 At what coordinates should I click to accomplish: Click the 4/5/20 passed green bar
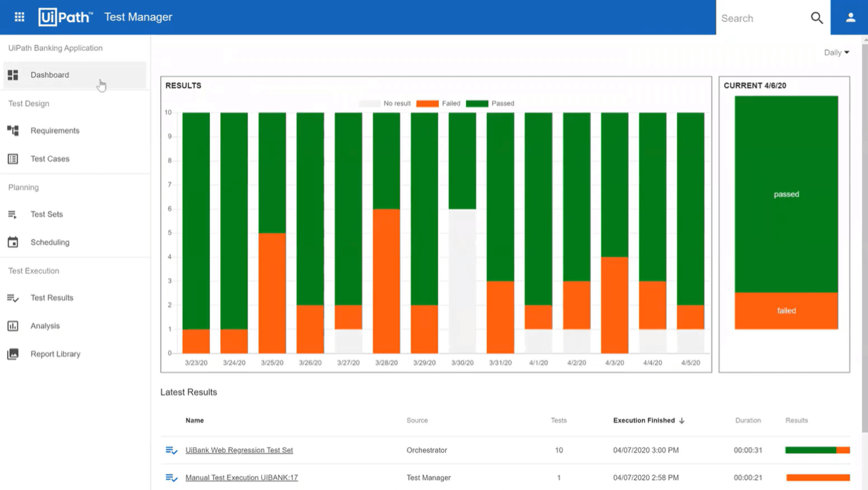tap(691, 209)
